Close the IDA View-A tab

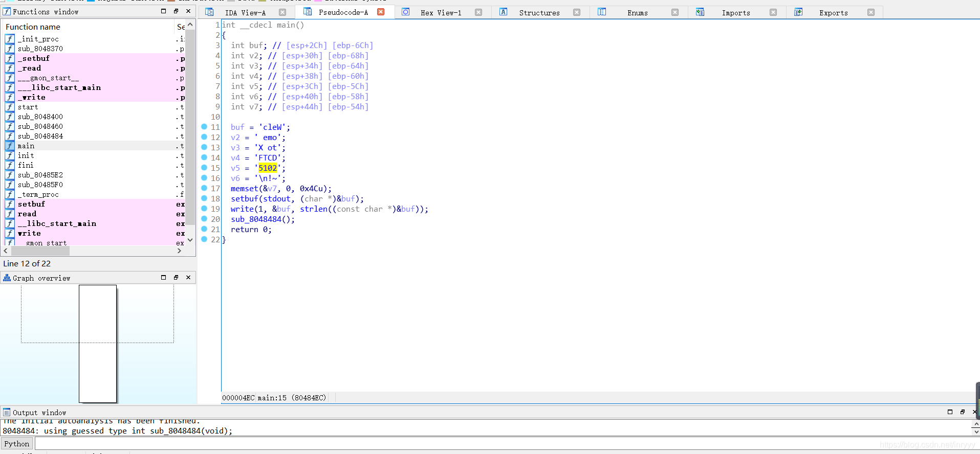pyautogui.click(x=282, y=12)
